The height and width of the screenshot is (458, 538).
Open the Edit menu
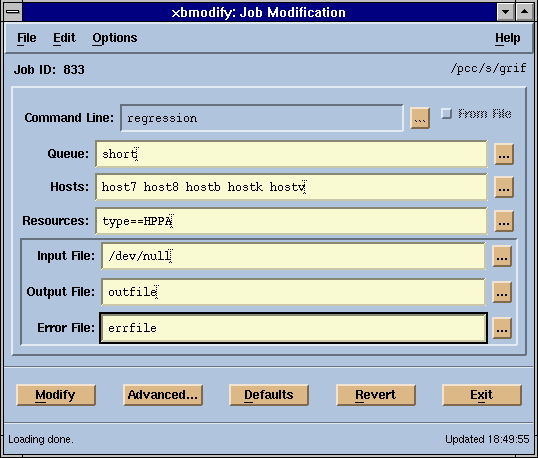64,38
